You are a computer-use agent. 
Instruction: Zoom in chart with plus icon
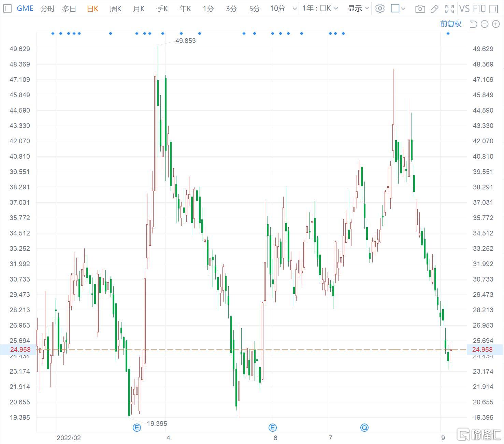pos(496,24)
